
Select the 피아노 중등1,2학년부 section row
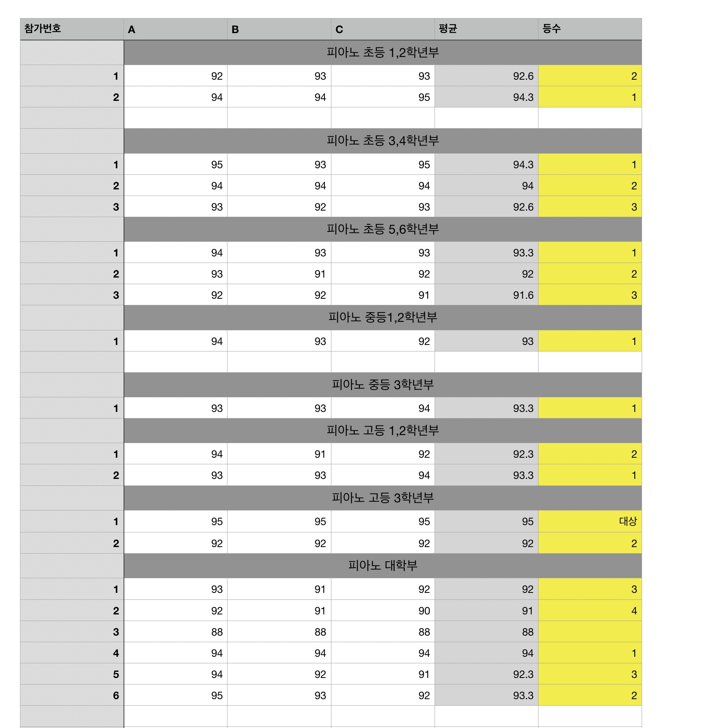tap(383, 318)
